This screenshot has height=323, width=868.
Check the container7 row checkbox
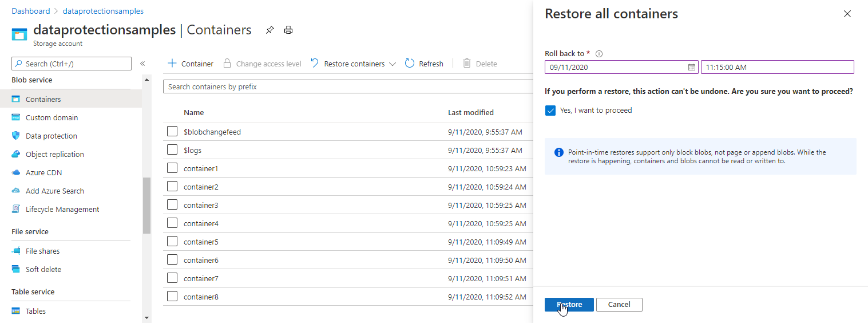pos(172,278)
